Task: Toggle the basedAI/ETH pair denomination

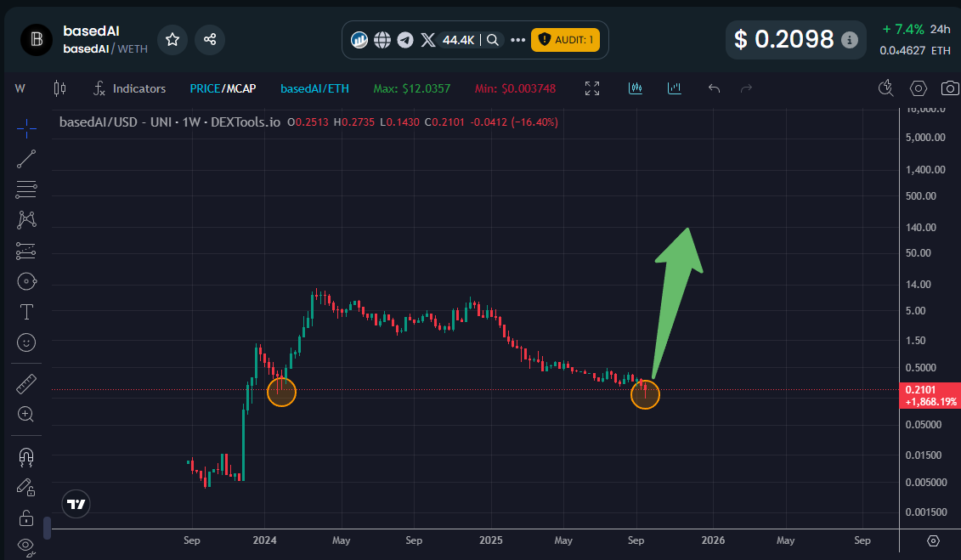Action: pyautogui.click(x=314, y=89)
